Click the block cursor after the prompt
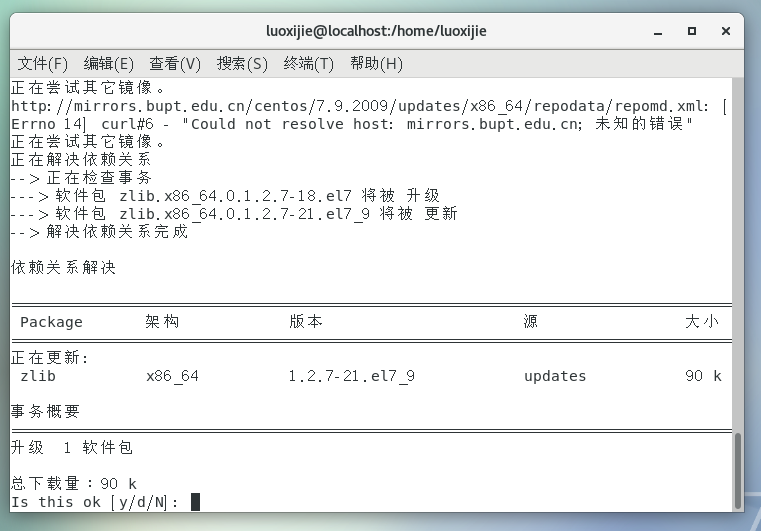The image size is (761, 531). click(x=195, y=501)
